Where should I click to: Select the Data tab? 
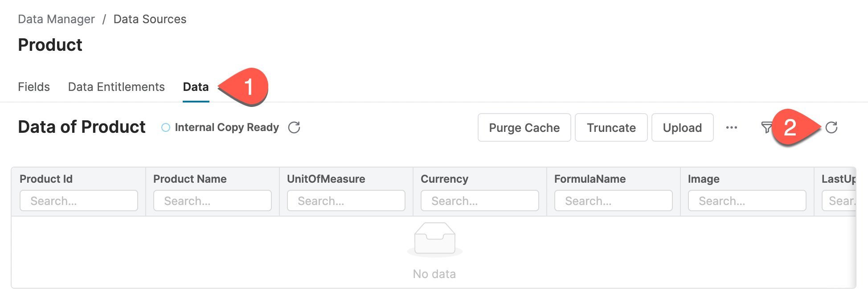196,87
